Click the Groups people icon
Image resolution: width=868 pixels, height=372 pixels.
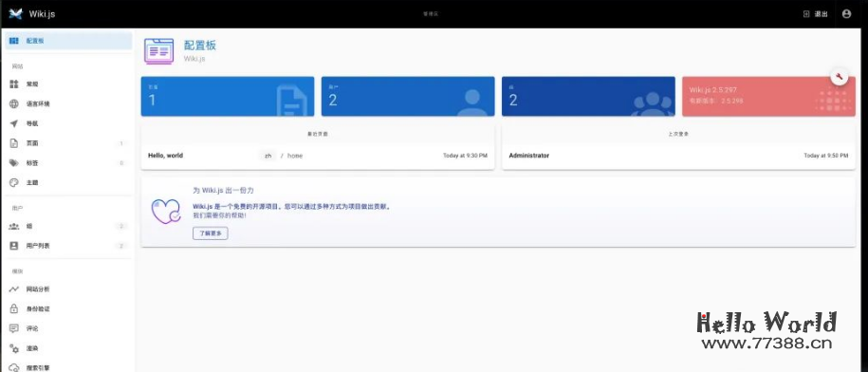click(14, 227)
